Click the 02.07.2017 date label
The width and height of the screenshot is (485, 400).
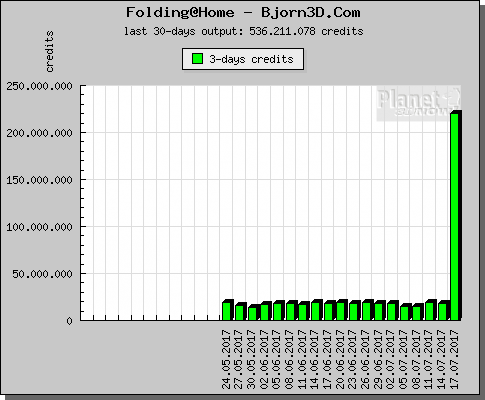coord(391,359)
